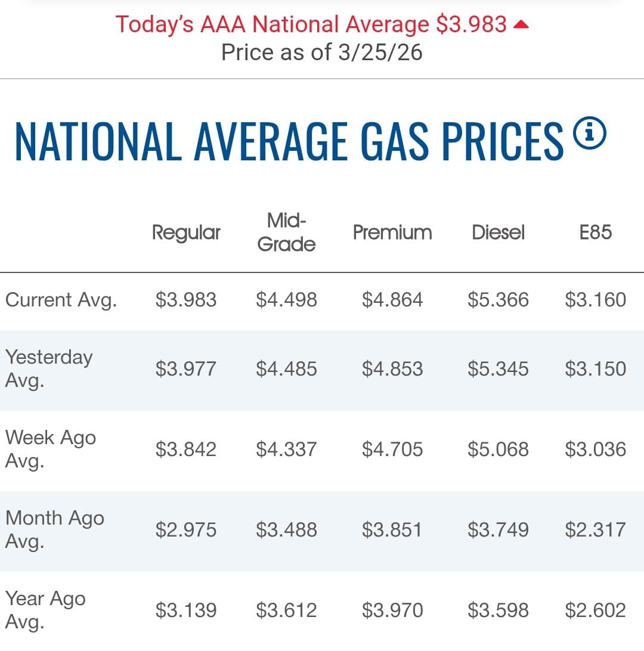Viewport: 644px width, 651px height.
Task: Select the E85 column header
Action: point(595,232)
